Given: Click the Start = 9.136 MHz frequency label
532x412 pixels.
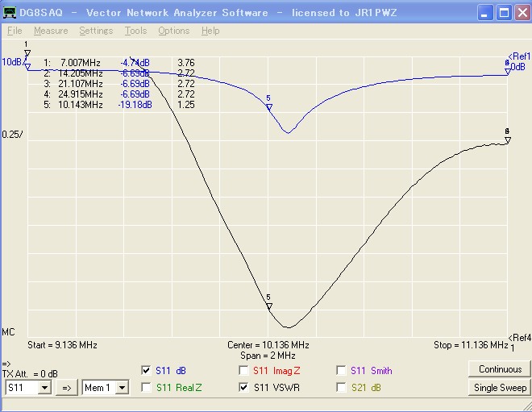Looking at the screenshot, I should [62, 345].
